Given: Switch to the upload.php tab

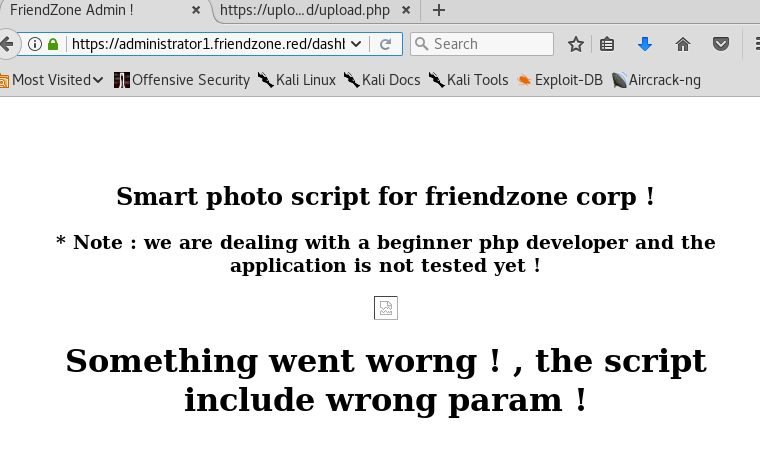Looking at the screenshot, I should coord(303,10).
